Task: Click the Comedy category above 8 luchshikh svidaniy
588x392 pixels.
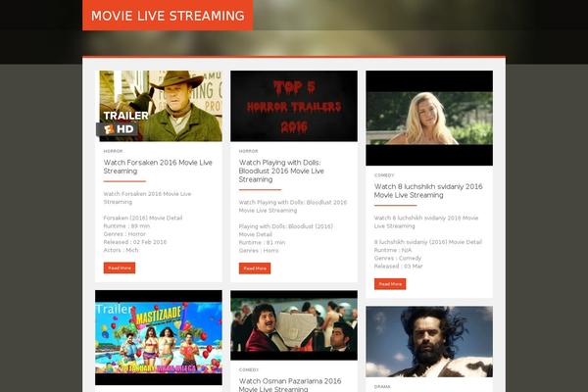Action: click(384, 175)
